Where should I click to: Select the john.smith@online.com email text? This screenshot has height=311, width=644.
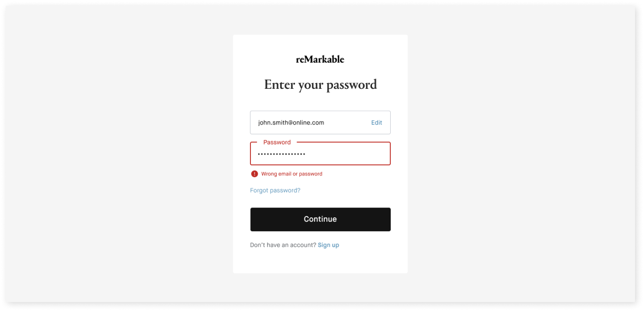(x=291, y=122)
